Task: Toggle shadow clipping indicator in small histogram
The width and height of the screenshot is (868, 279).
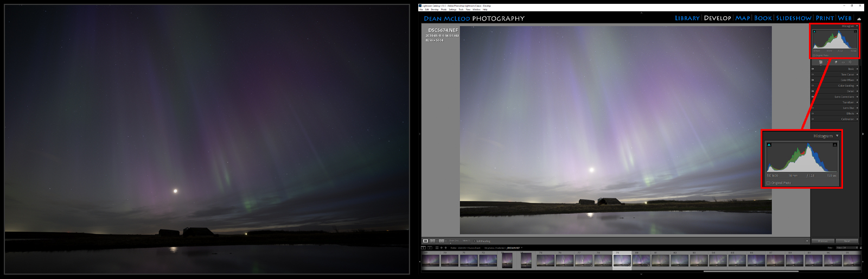Action: (x=814, y=31)
